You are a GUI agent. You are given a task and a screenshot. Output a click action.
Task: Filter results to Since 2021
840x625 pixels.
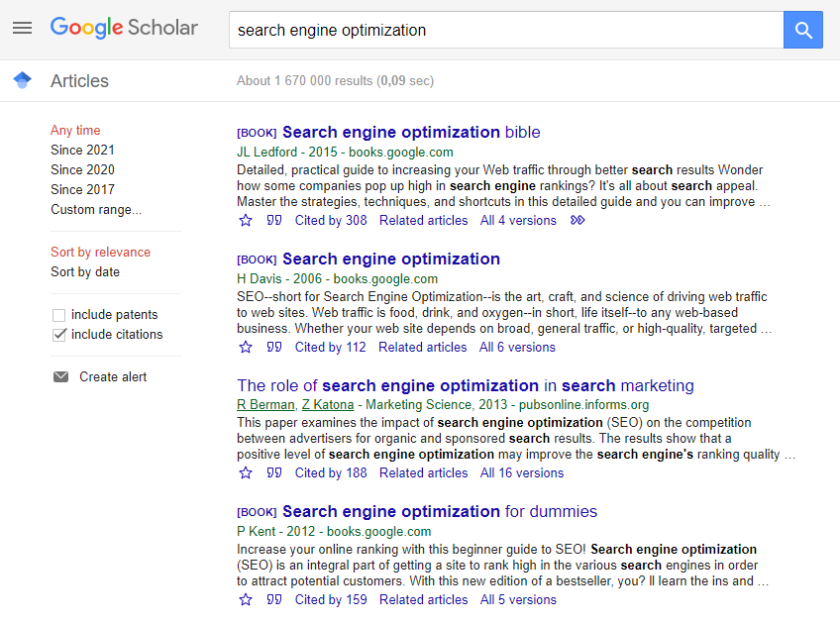pyautogui.click(x=82, y=151)
